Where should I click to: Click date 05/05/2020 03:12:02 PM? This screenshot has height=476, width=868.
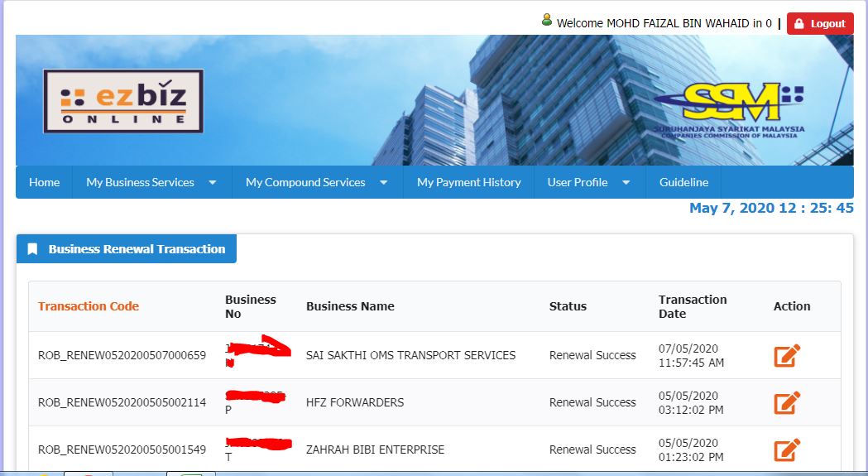coord(691,402)
